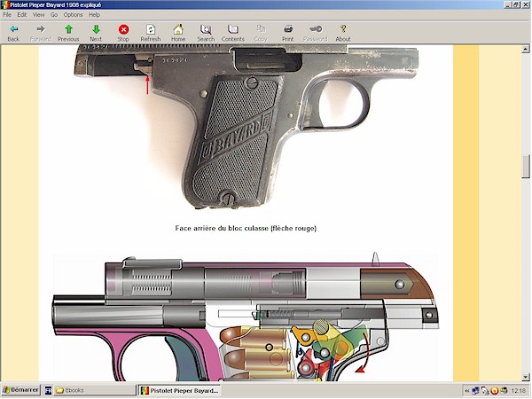Minimize the ebook window
Screen dimensions: 532x399
coord(507,4)
